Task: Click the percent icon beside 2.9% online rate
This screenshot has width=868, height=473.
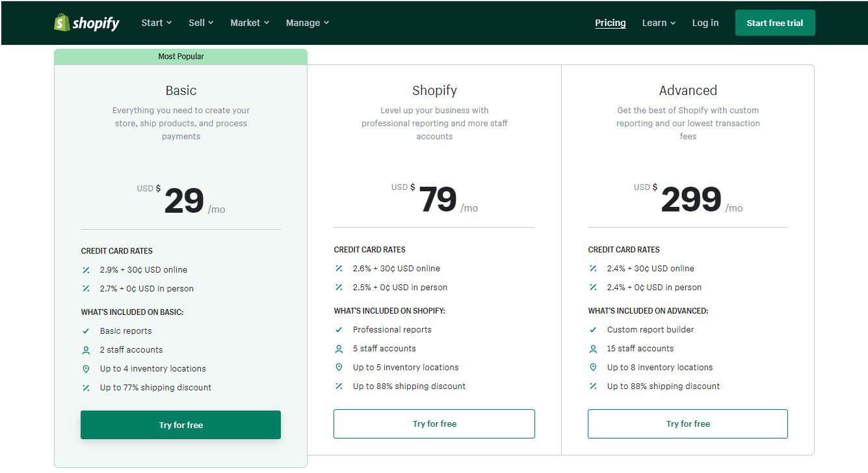Action: coord(85,269)
